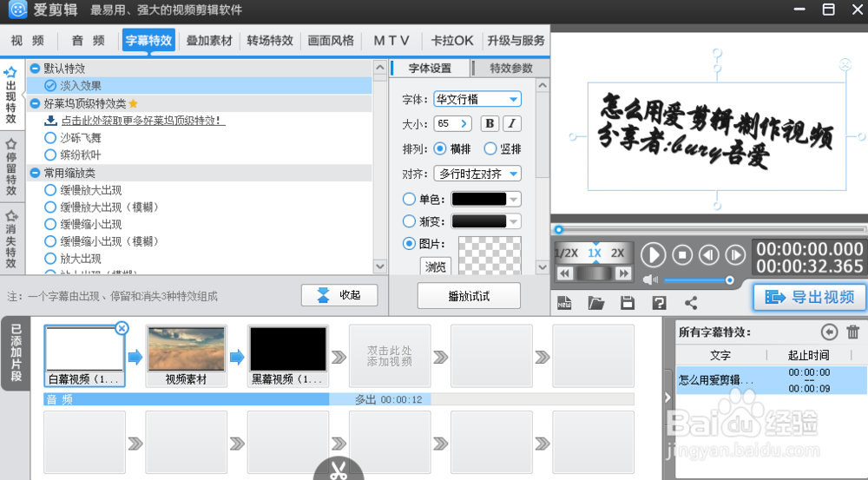
Task: Open the 渐变 gradient dropdown arrow
Action: click(514, 221)
